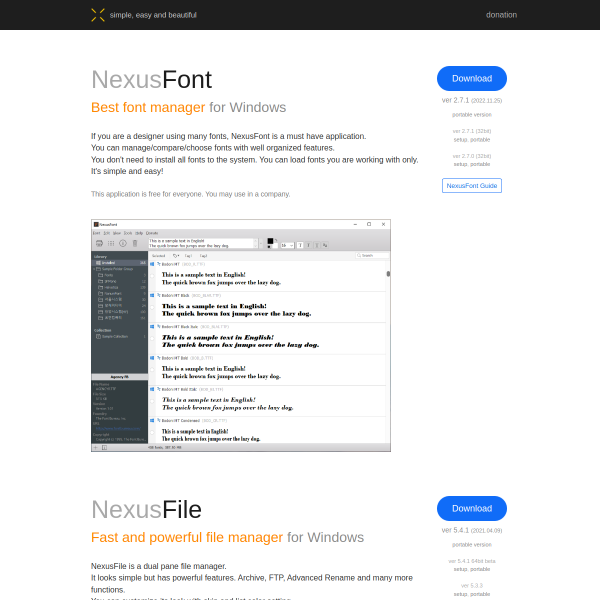The width and height of the screenshot is (600, 600).
Task: Get the portable build of NexusFile 5.3.3
Action: [480, 594]
